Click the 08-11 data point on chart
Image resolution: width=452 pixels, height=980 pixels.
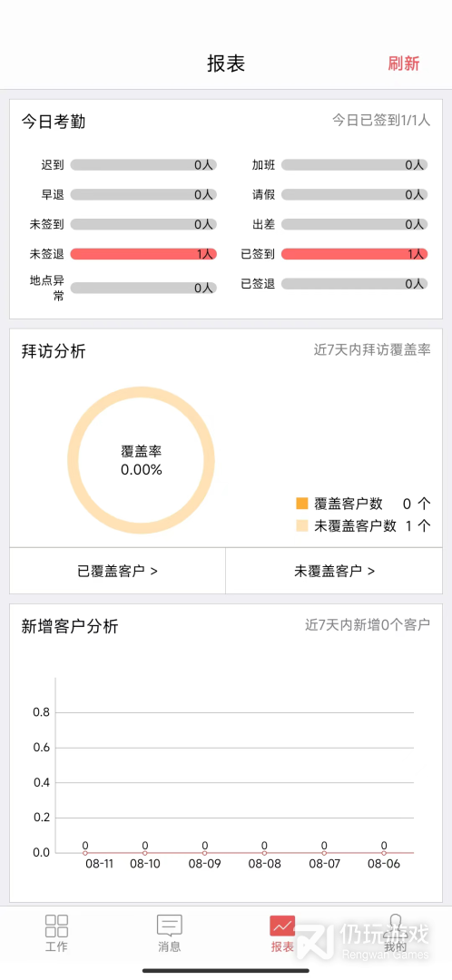[85, 852]
